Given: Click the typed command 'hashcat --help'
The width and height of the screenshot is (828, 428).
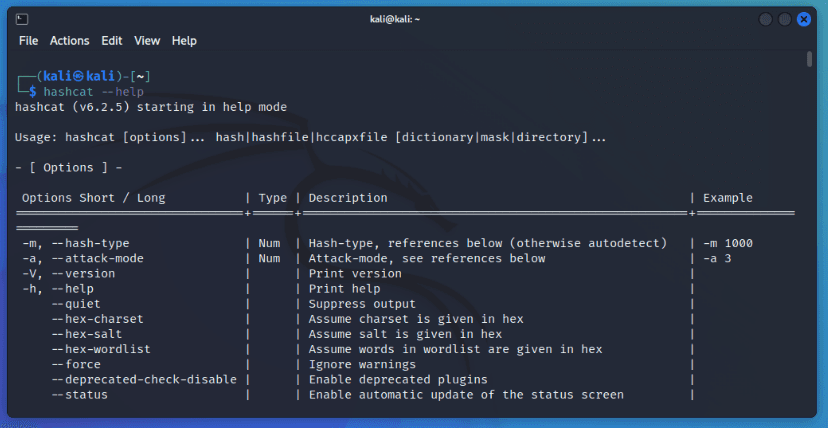Looking at the screenshot, I should pos(93,92).
